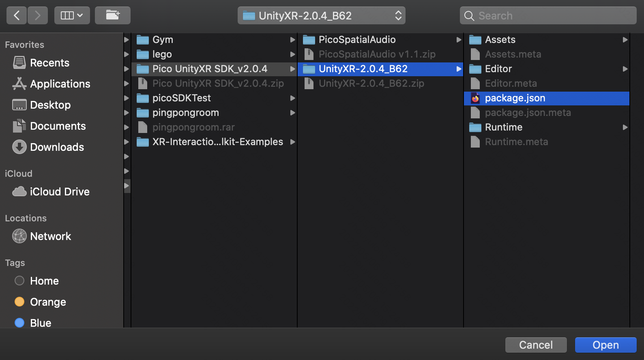The height and width of the screenshot is (360, 644).
Task: Select the Editor folder
Action: (x=547, y=69)
